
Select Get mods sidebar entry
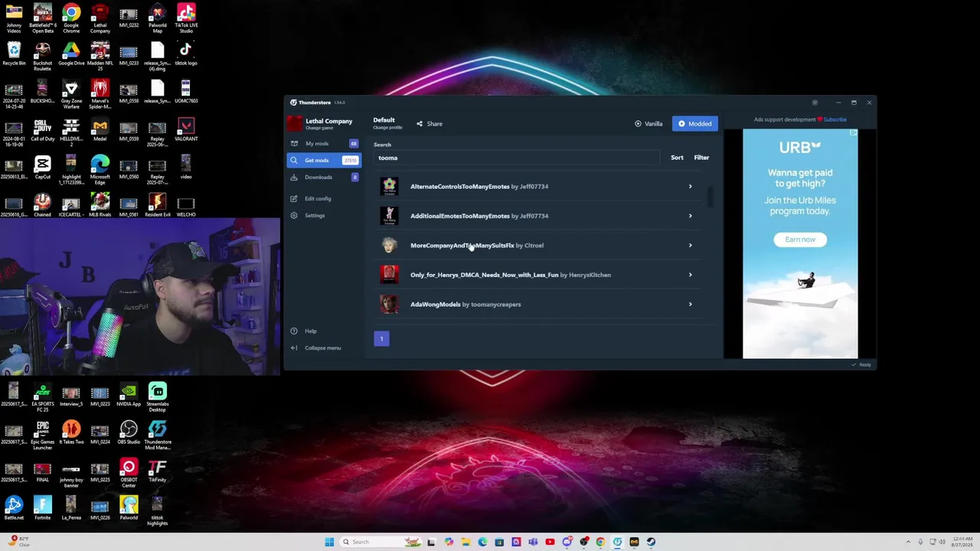point(323,160)
